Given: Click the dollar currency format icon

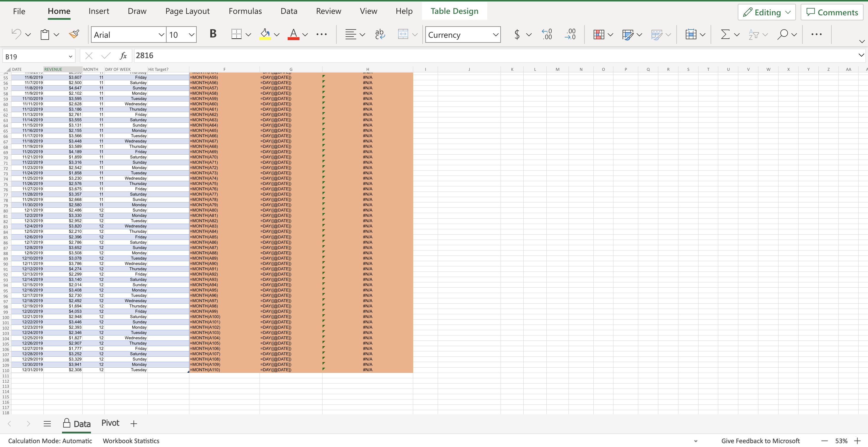Looking at the screenshot, I should (517, 34).
